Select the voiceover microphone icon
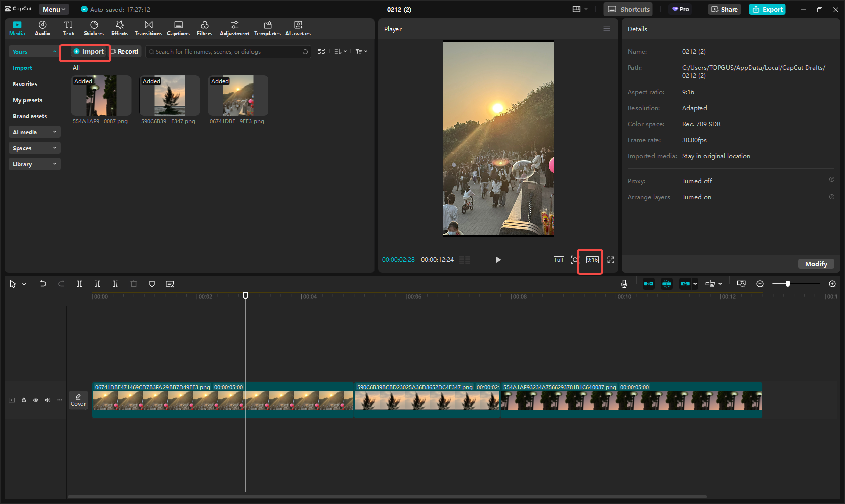Viewport: 845px width, 504px height. (x=624, y=283)
